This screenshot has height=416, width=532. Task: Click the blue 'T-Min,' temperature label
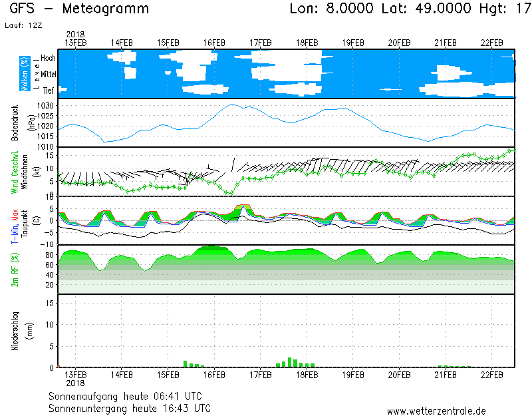click(15, 234)
